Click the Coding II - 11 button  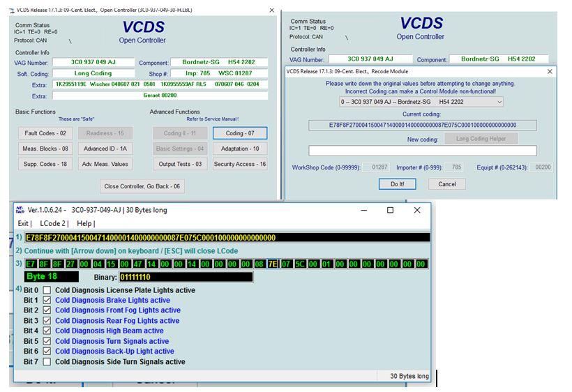(x=180, y=133)
